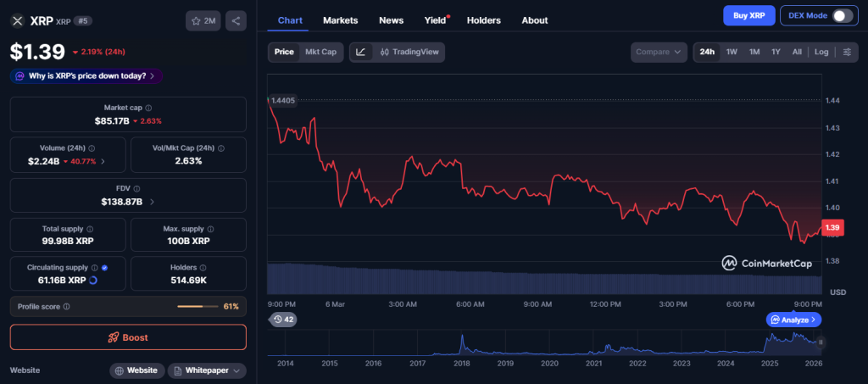
Task: Toggle the DEX Mode switch
Action: tap(842, 16)
